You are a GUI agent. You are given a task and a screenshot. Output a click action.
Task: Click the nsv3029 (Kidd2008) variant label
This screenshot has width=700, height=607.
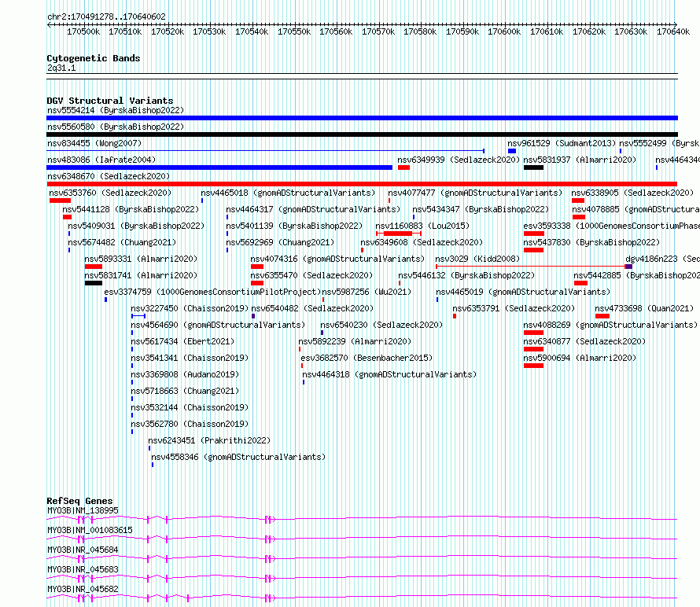click(x=477, y=259)
